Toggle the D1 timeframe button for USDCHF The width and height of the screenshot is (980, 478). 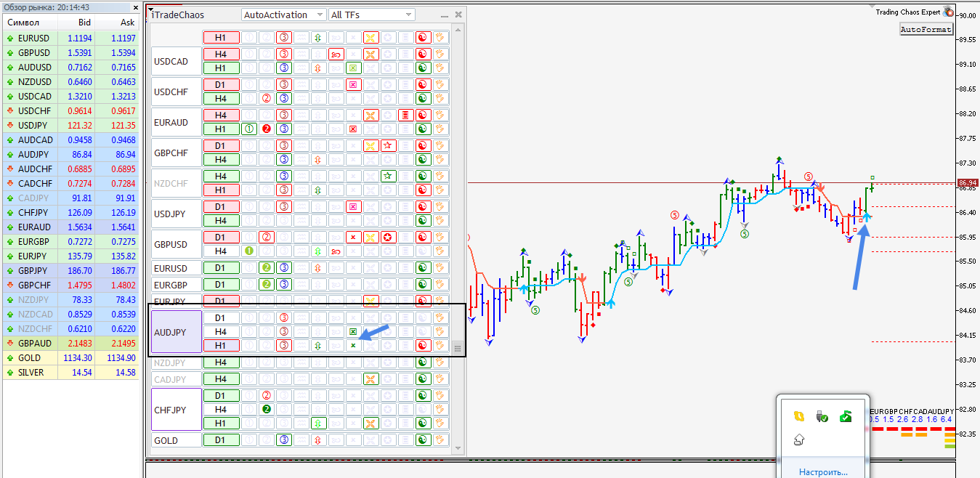tap(221, 85)
